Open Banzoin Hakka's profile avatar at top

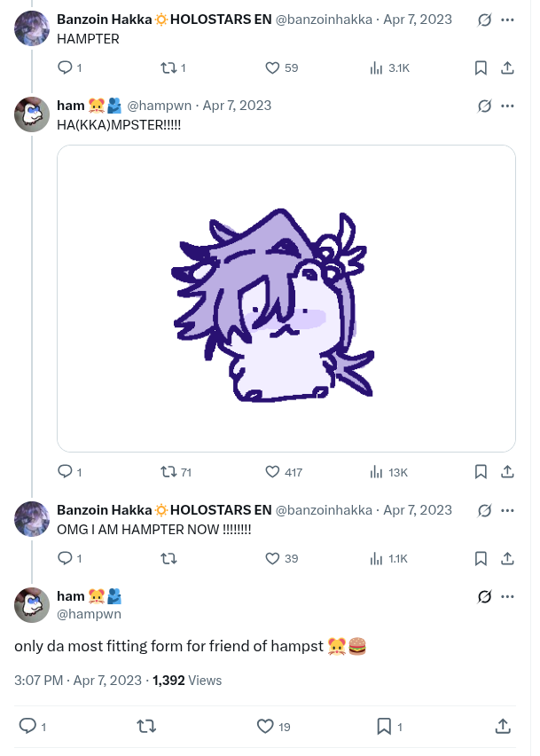pos(32,28)
